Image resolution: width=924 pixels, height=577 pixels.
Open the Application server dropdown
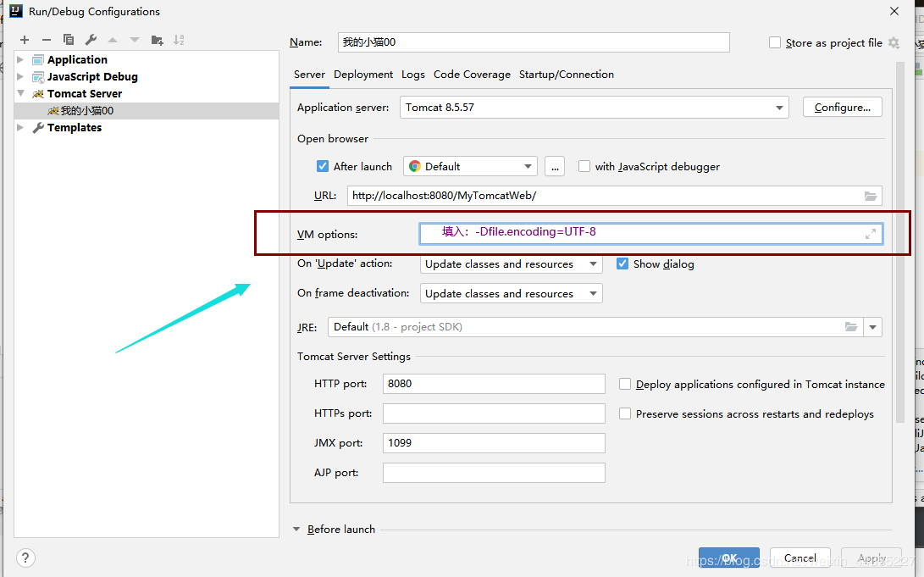[779, 108]
